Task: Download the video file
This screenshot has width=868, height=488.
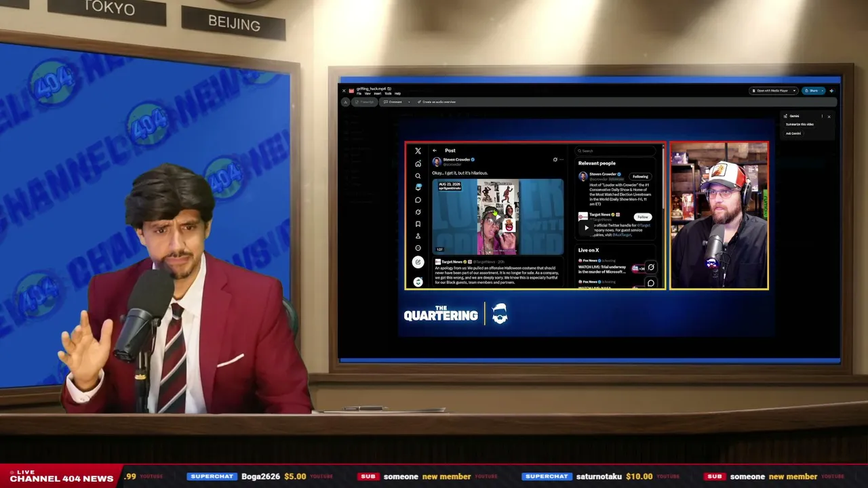Action: [x=345, y=102]
